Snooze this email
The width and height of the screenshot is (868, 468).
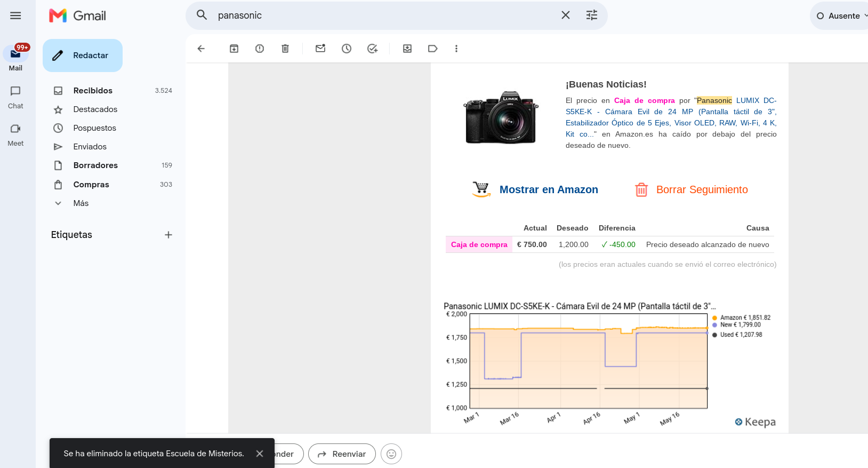point(347,49)
